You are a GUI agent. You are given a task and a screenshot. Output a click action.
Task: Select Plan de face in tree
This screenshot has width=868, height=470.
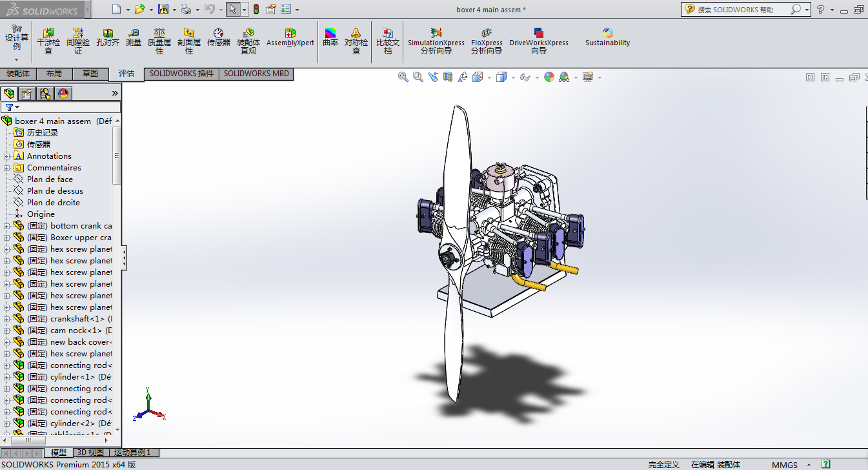(50, 179)
